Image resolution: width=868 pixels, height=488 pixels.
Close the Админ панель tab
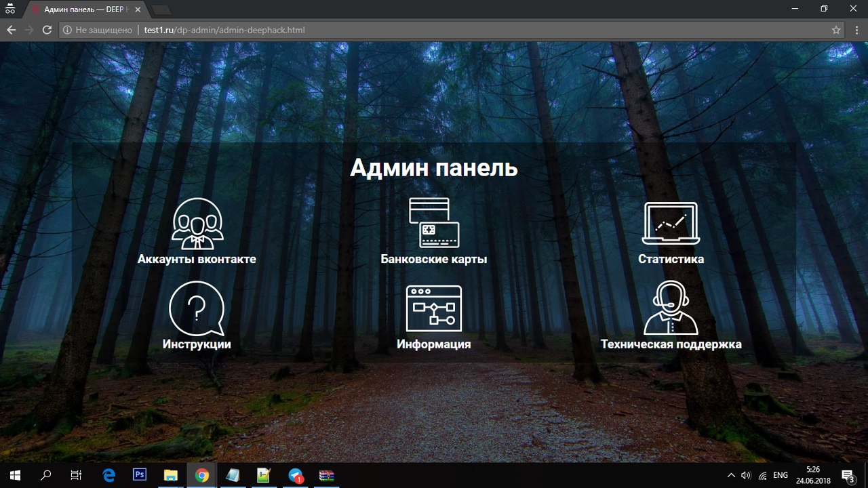point(138,9)
